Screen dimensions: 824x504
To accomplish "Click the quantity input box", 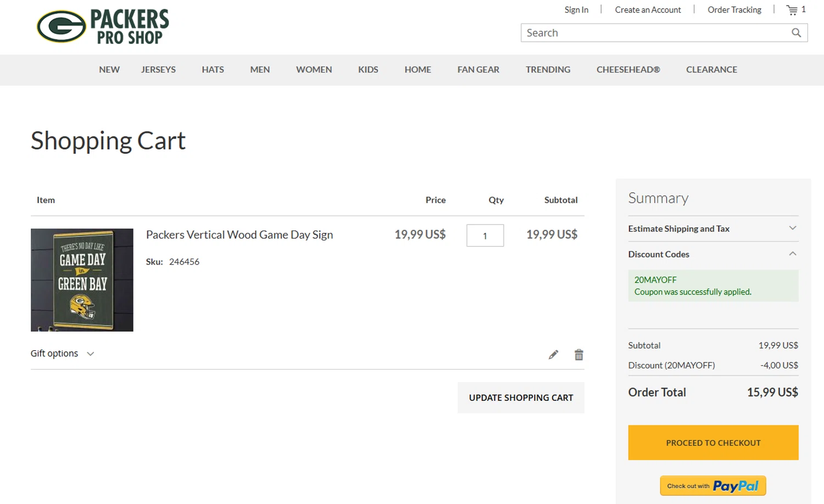I will [485, 236].
